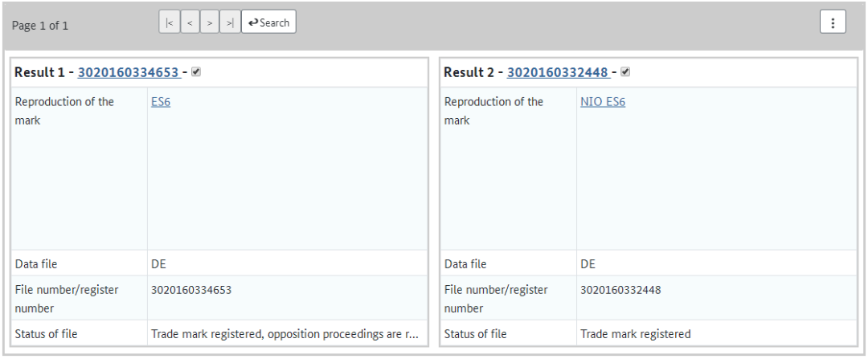Uncheck the Result 2 checkbox
The width and height of the screenshot is (868, 359).
[x=625, y=72]
